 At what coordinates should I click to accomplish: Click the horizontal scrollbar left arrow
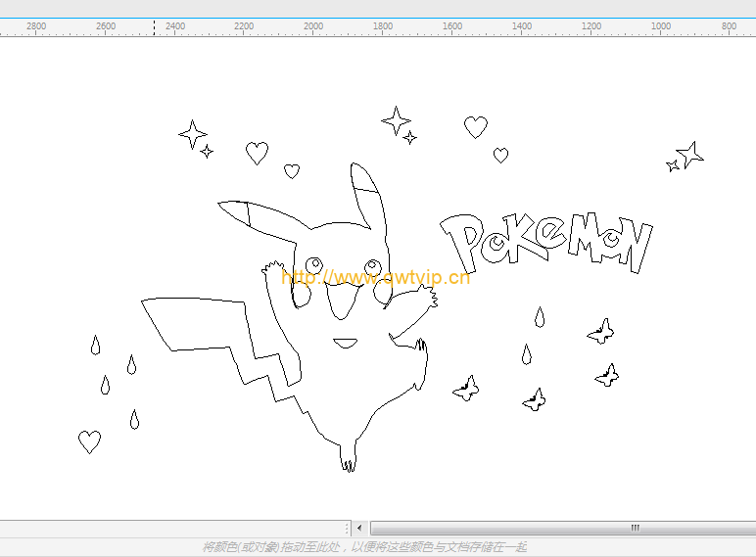point(359,528)
